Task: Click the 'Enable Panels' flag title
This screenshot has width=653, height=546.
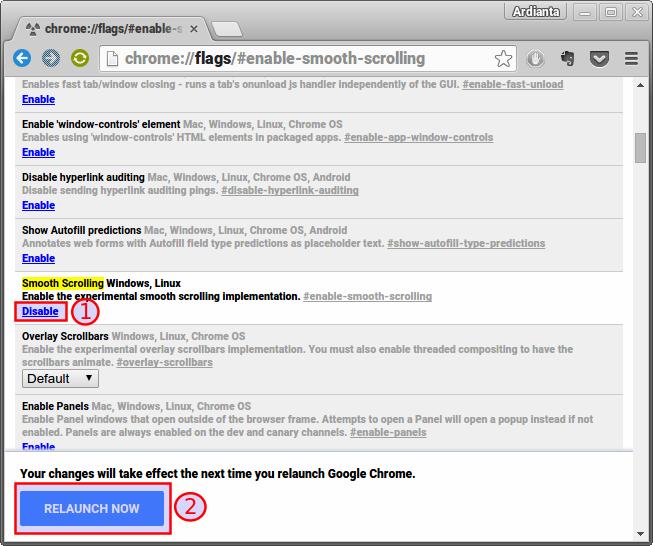Action: (x=55, y=406)
